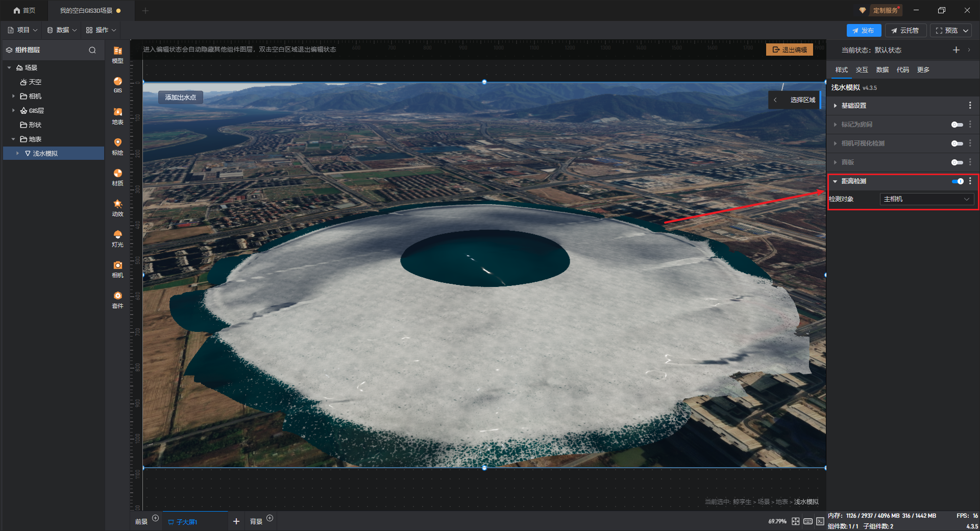Image resolution: width=980 pixels, height=531 pixels.
Task: Open more options for 面板
Action: (x=970, y=162)
